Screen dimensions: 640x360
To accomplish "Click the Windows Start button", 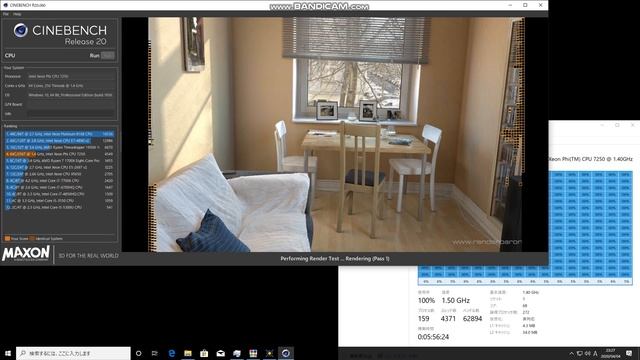I will (x=7, y=353).
